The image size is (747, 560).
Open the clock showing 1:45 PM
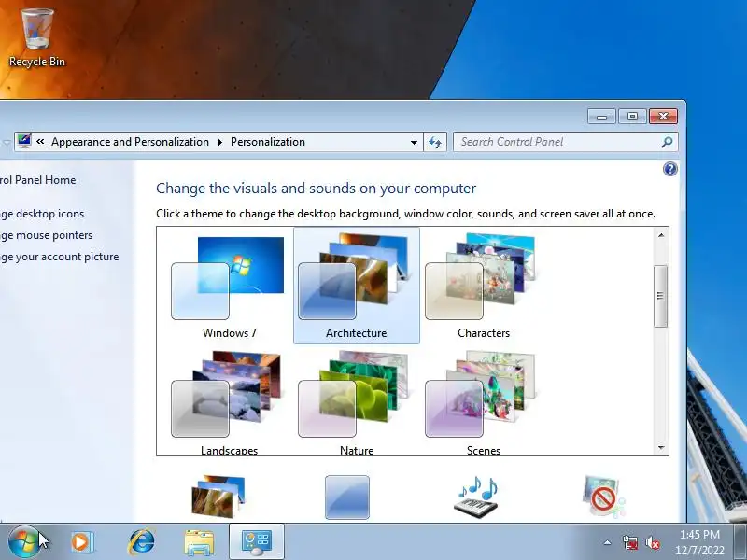click(x=699, y=542)
